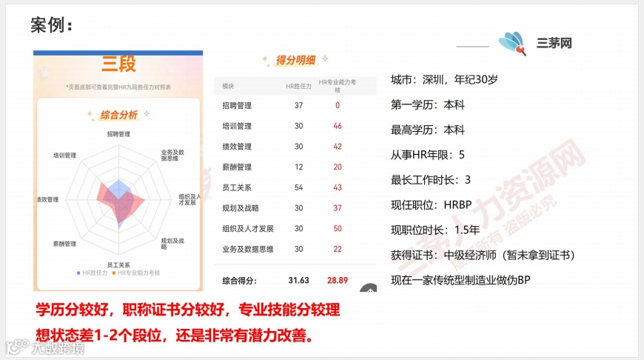Click the radar chart 薪酬管理 axis label
The height and width of the screenshot is (360, 644).
(x=64, y=244)
